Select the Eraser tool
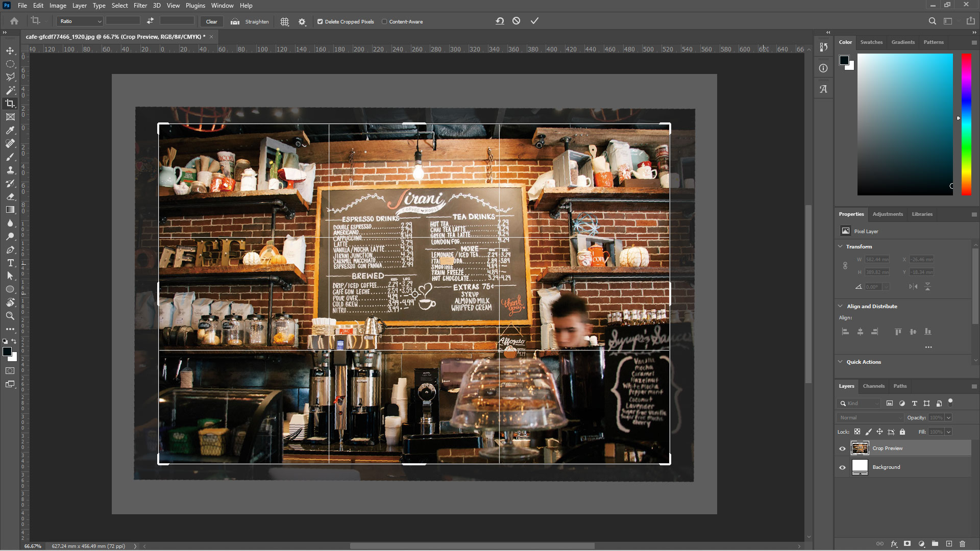This screenshot has height=551, width=980. point(10,196)
